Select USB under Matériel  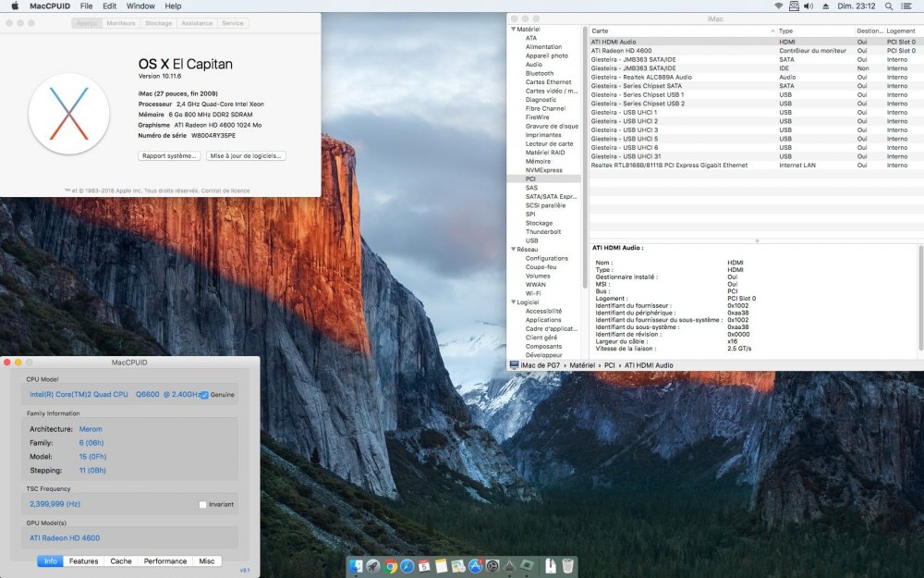531,240
